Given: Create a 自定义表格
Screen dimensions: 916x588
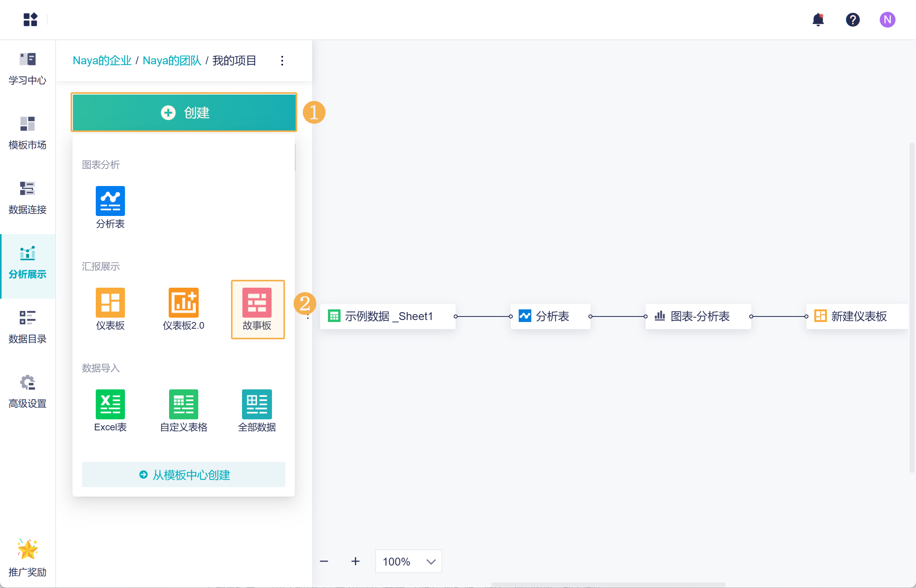Looking at the screenshot, I should 184,411.
